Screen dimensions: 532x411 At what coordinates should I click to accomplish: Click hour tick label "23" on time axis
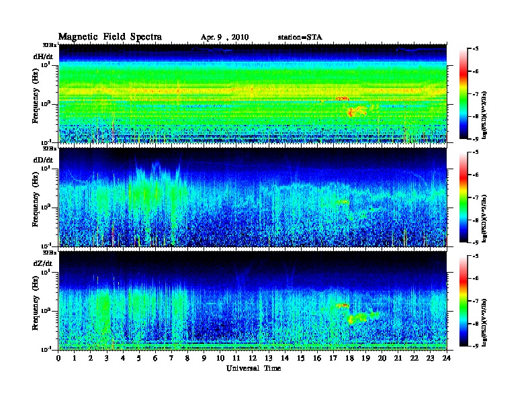431,359
